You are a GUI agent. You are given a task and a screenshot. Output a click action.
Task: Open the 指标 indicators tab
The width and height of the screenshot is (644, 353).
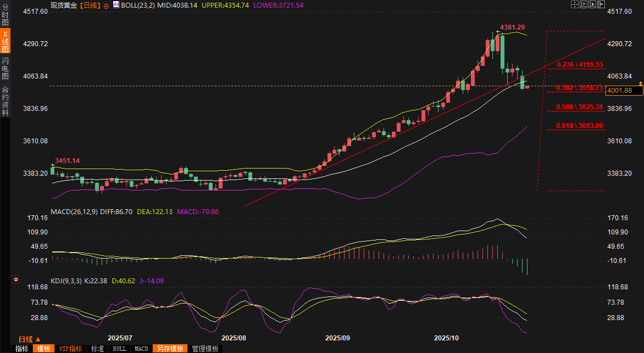22,349
